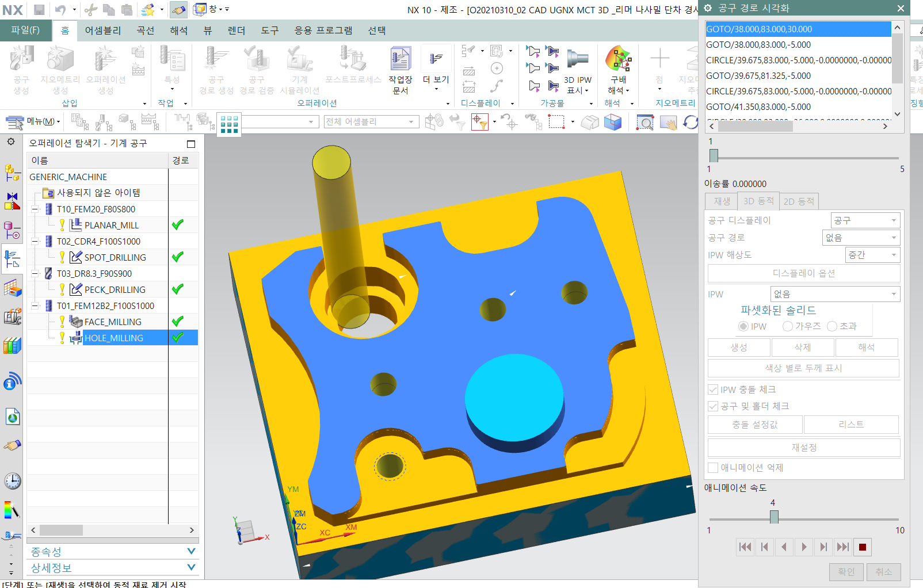Step one move forward

823,547
